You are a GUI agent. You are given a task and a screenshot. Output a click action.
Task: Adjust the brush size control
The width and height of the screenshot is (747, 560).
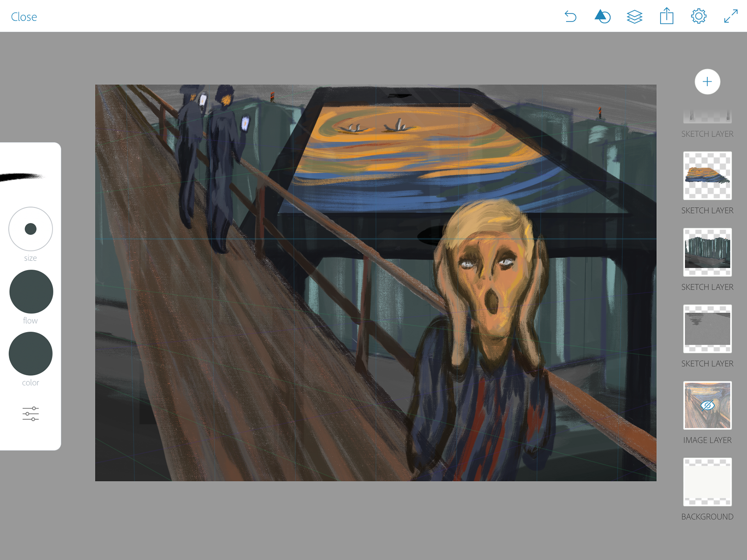(31, 229)
